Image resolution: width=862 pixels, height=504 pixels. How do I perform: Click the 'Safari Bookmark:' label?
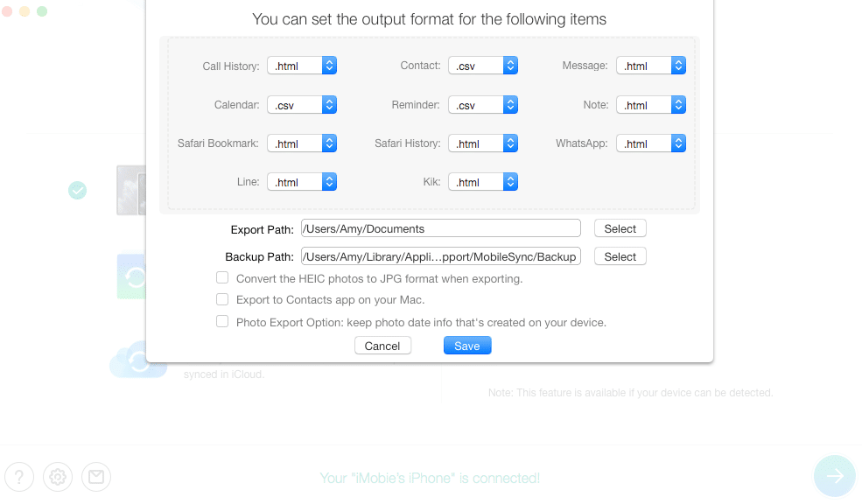[218, 143]
